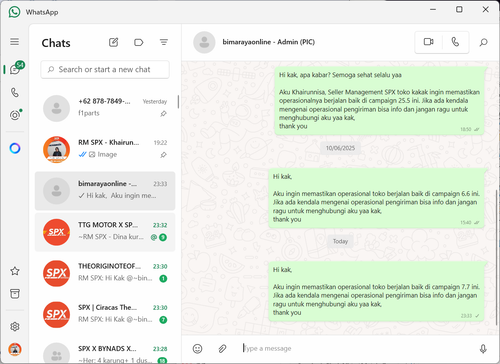The width and height of the screenshot is (500, 364).
Task: Open Starred messages
Action: 15,271
